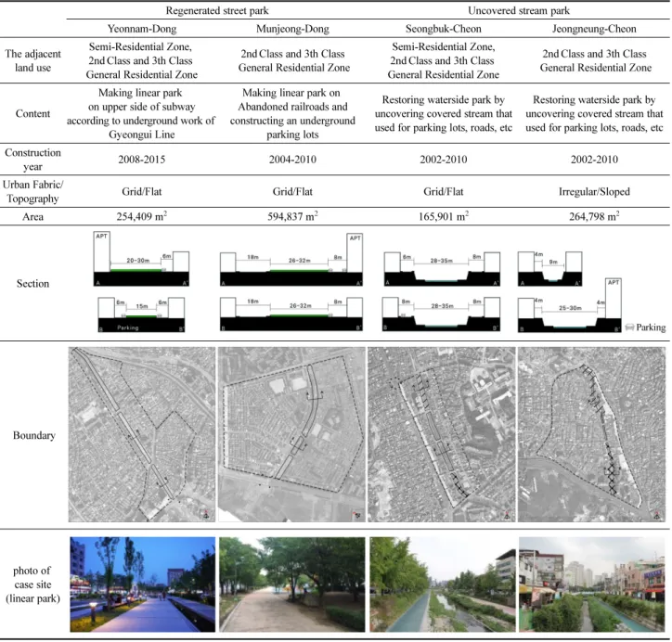Click the 'Uncovered stream park' group header
The width and height of the screenshot is (672, 642).
click(x=519, y=11)
